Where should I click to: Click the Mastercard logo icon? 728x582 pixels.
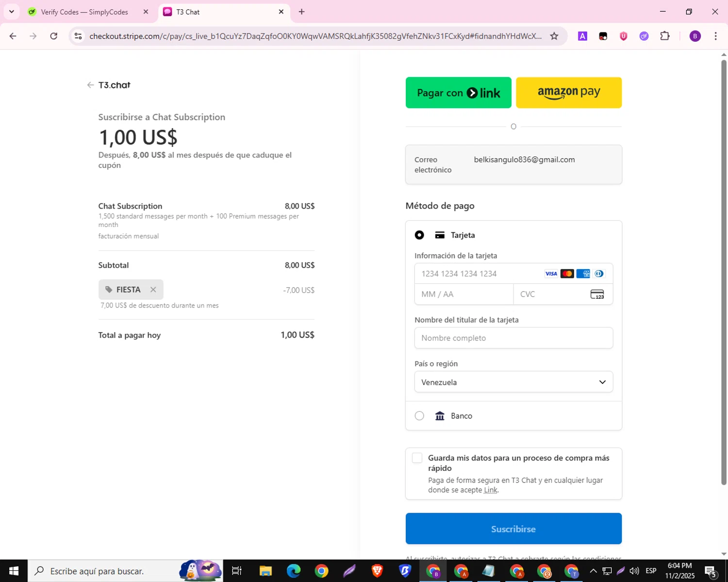click(x=567, y=274)
